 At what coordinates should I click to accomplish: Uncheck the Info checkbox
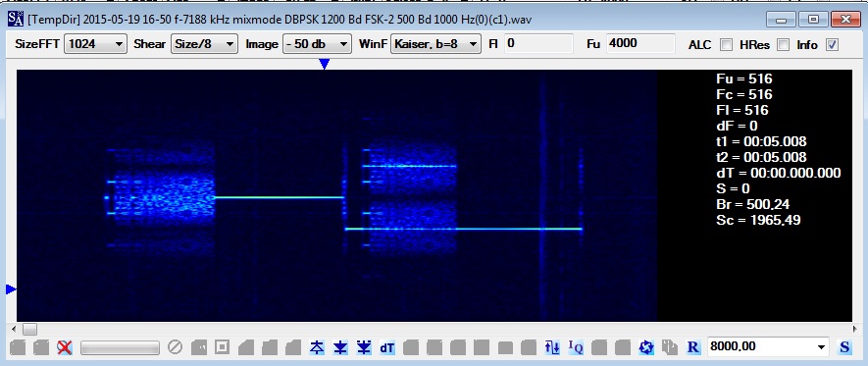[832, 45]
